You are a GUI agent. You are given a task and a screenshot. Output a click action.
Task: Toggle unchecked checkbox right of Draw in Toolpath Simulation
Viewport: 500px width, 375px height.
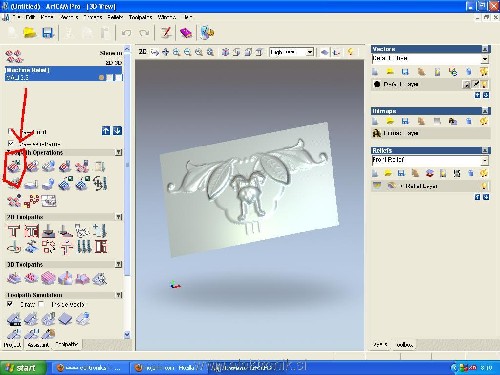click(x=41, y=304)
